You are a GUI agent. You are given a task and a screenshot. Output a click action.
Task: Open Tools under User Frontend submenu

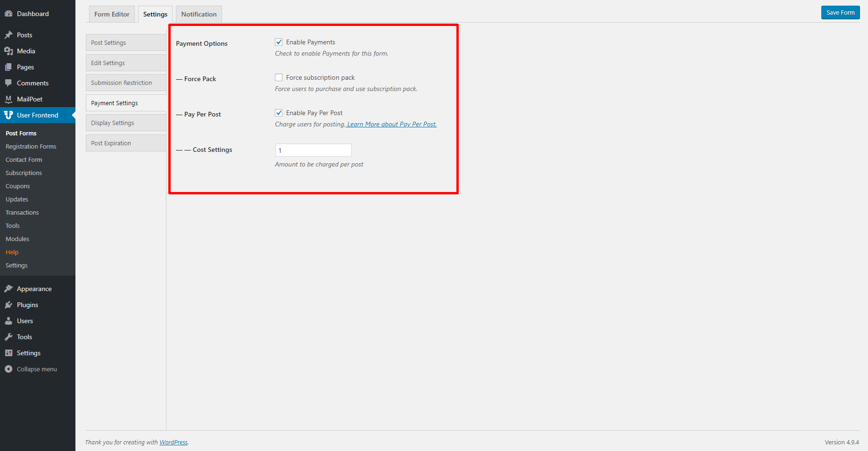coord(13,225)
